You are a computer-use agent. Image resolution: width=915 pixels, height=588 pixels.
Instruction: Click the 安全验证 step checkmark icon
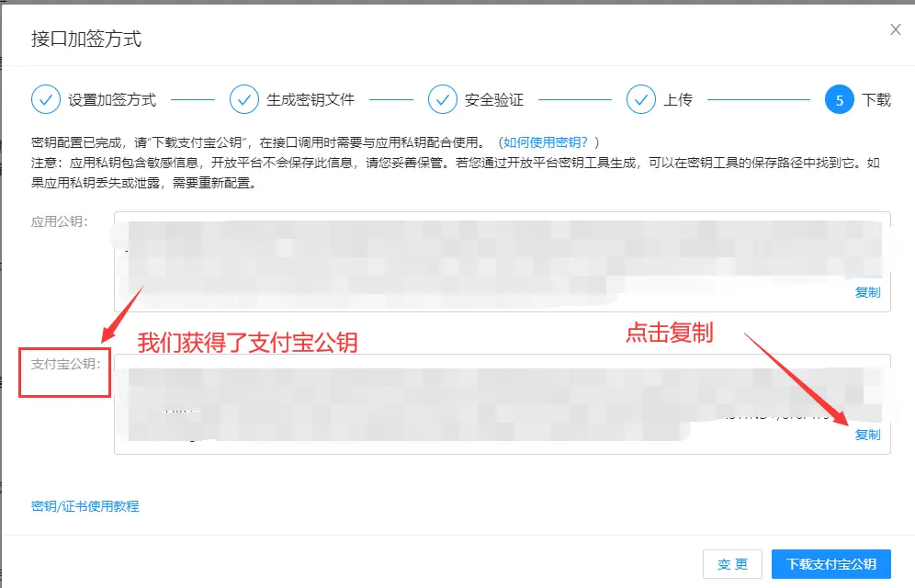[x=444, y=98]
